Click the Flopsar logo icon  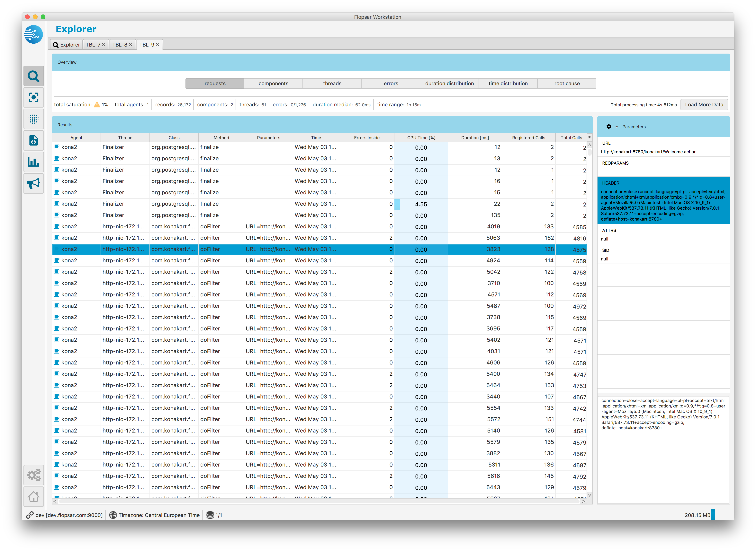tap(33, 34)
